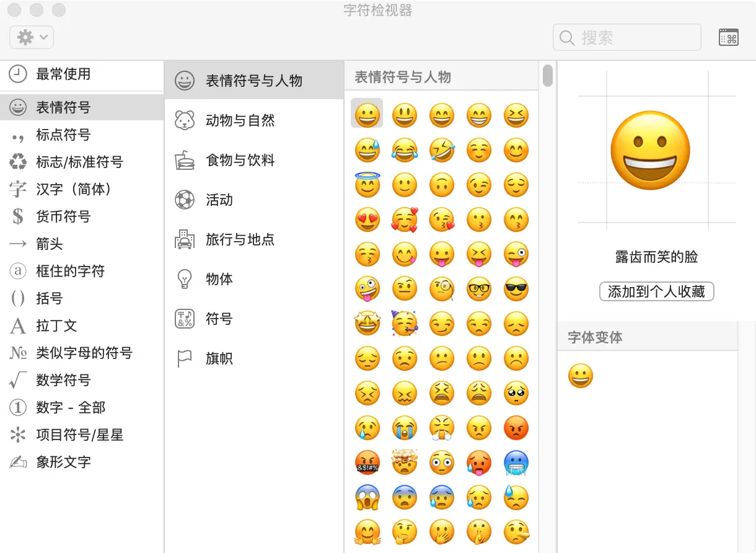Pick the nerd face with glasses emoji
Viewport: 756px width, 553px height.
478,288
